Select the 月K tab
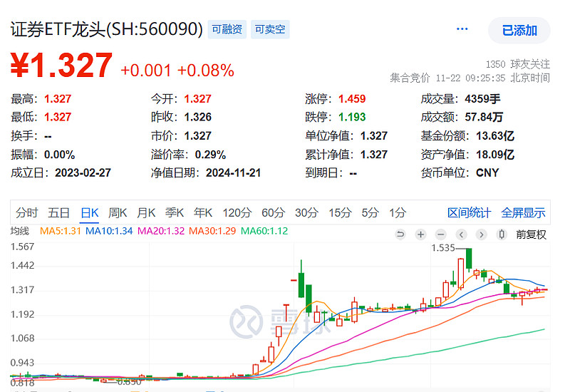This screenshot has height=392, width=570. (x=146, y=212)
